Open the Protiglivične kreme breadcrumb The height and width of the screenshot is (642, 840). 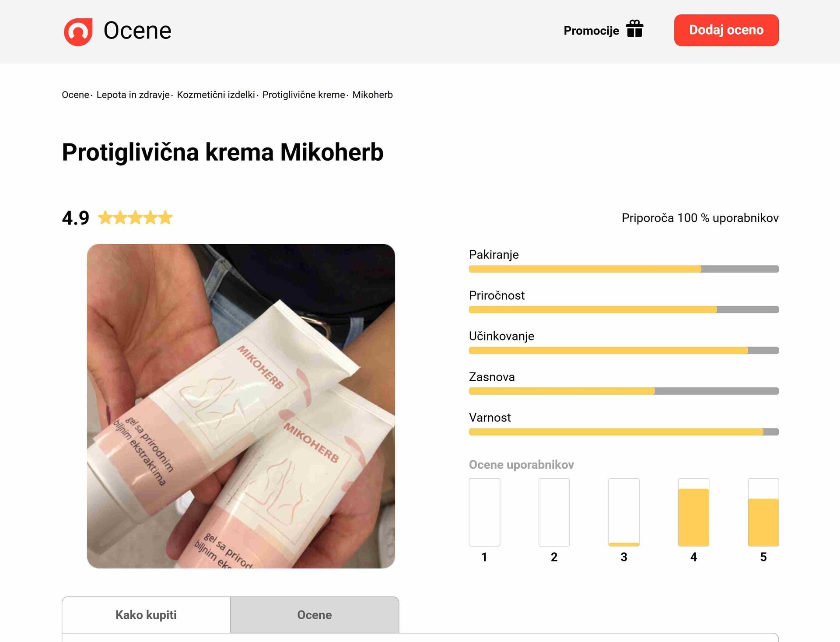(x=304, y=95)
